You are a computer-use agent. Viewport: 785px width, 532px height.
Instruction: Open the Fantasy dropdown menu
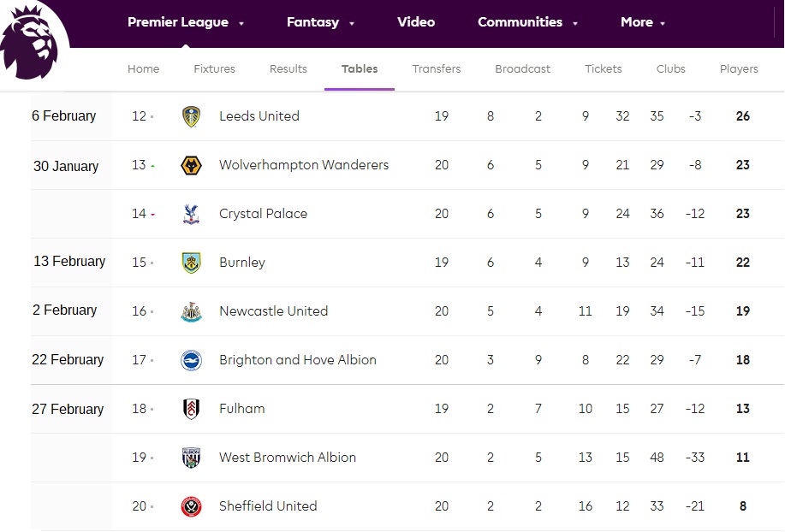pyautogui.click(x=320, y=23)
